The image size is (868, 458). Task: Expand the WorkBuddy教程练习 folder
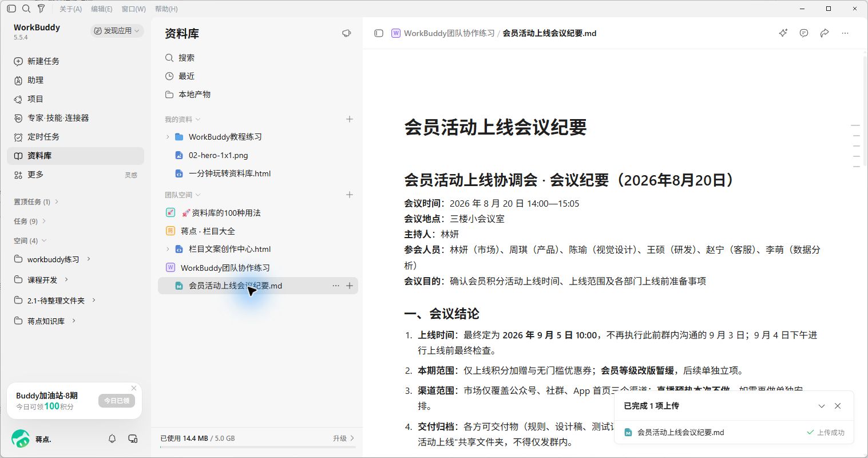(168, 137)
